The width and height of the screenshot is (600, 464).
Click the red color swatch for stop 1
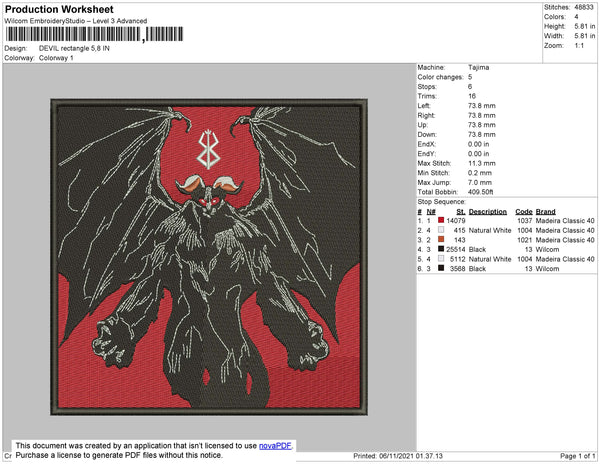tap(441, 220)
